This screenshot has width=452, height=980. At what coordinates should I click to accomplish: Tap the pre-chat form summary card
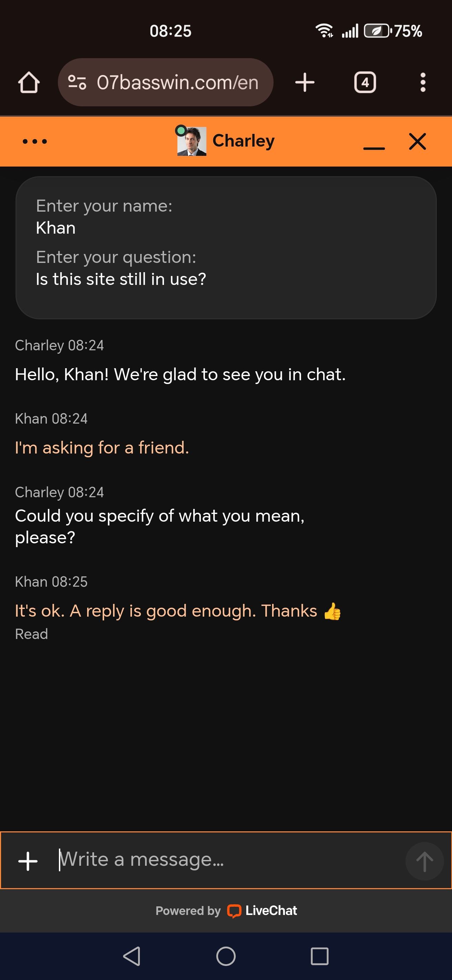point(226,247)
